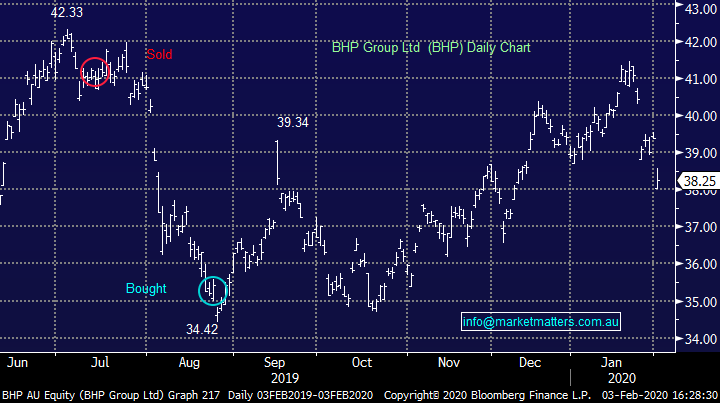720x403 pixels.
Task: Click the 34.00 price axis label
Action: pyautogui.click(x=697, y=339)
